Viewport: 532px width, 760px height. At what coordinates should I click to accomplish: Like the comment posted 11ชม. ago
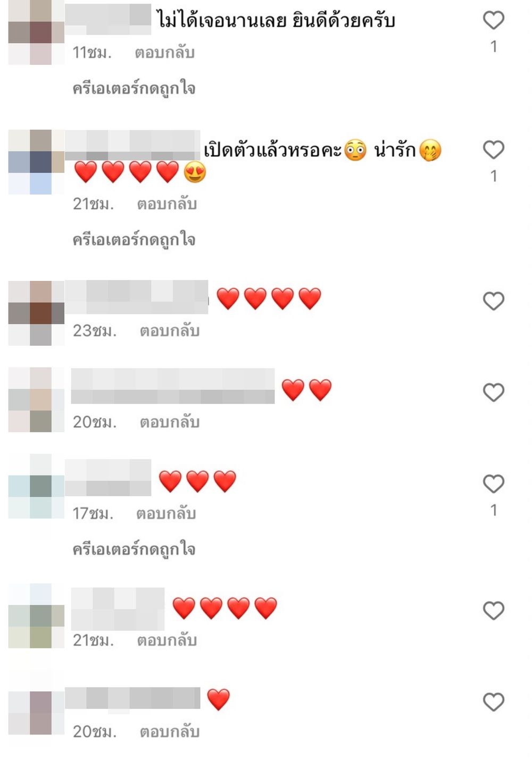pos(493,20)
